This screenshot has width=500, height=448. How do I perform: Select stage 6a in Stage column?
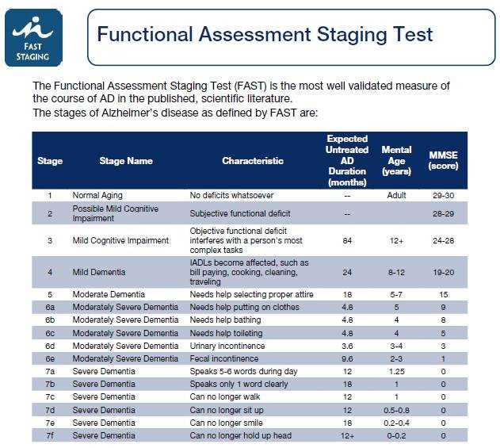click(x=50, y=308)
